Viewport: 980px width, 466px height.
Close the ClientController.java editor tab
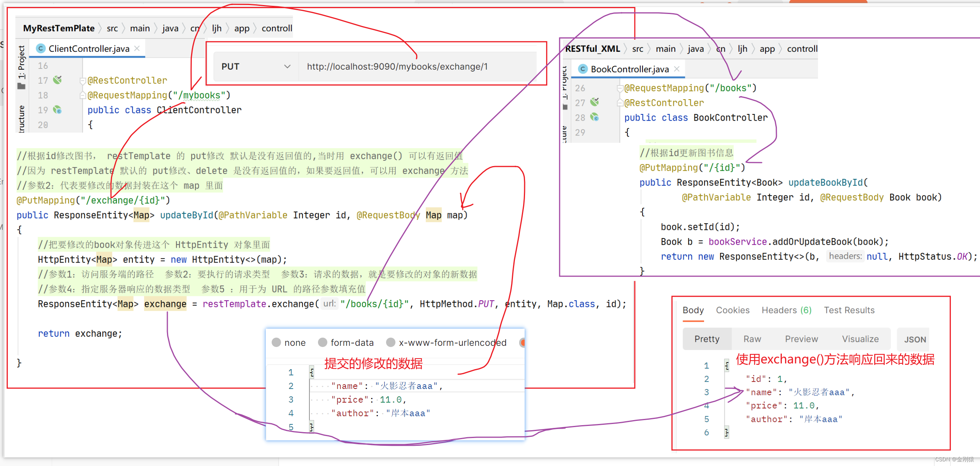pos(137,49)
